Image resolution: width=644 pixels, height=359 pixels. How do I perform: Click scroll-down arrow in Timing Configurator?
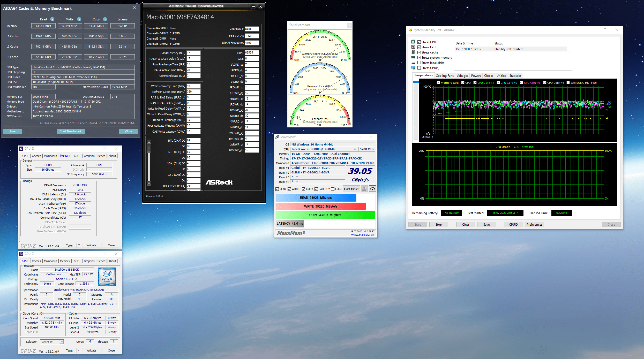coord(149,183)
